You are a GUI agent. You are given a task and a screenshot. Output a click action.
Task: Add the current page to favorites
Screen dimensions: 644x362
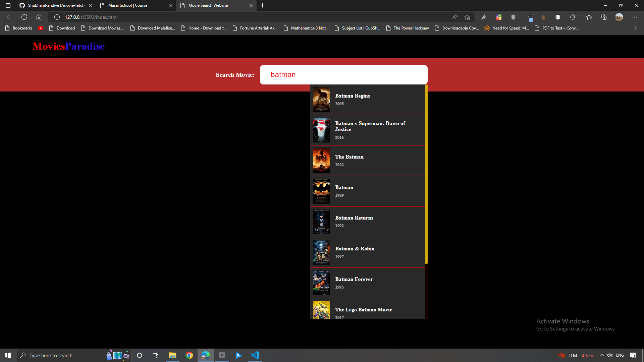pyautogui.click(x=467, y=17)
